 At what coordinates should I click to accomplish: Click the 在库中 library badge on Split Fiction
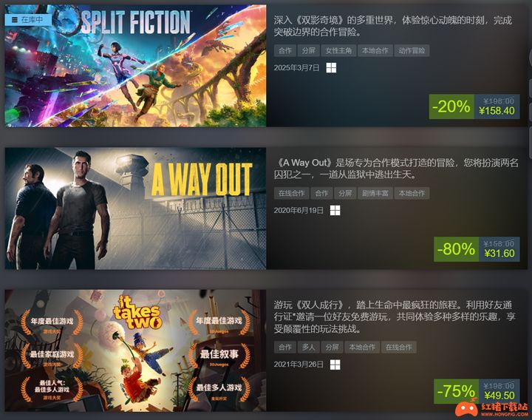[x=28, y=20]
